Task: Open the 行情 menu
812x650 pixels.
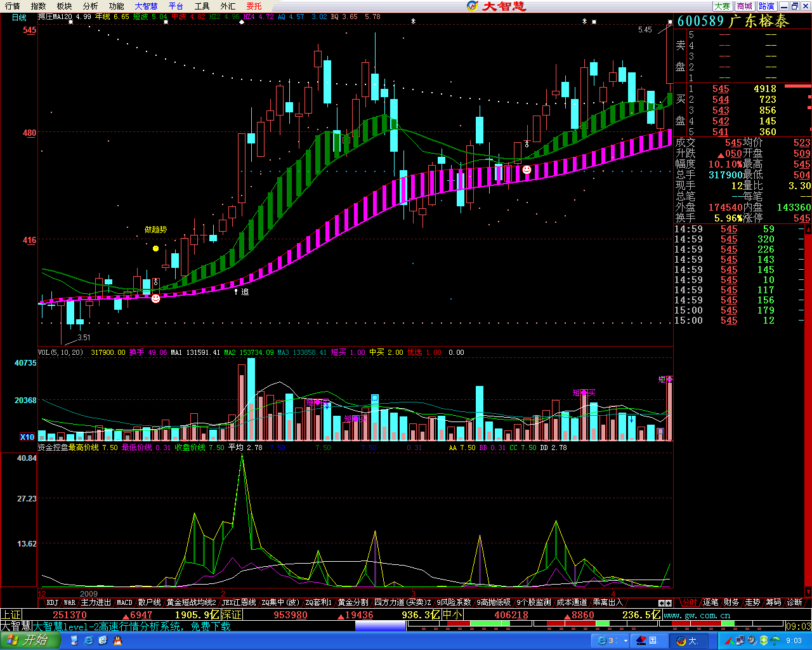Action: pos(13,6)
